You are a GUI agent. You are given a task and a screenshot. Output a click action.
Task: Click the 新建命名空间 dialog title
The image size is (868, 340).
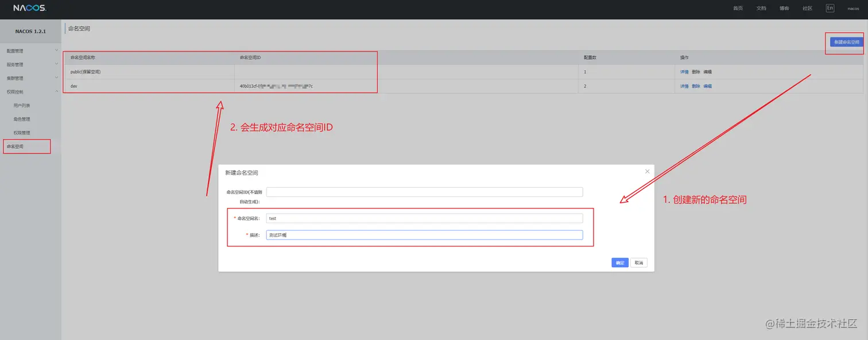tap(242, 172)
